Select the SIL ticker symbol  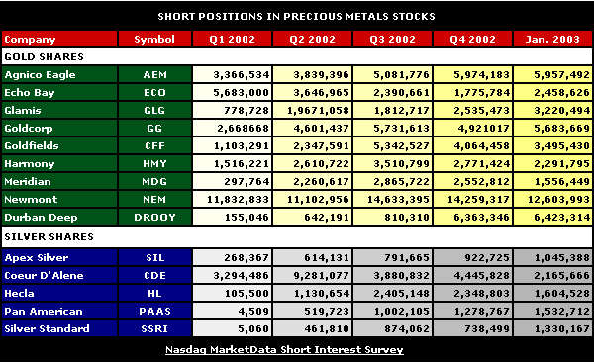point(155,258)
